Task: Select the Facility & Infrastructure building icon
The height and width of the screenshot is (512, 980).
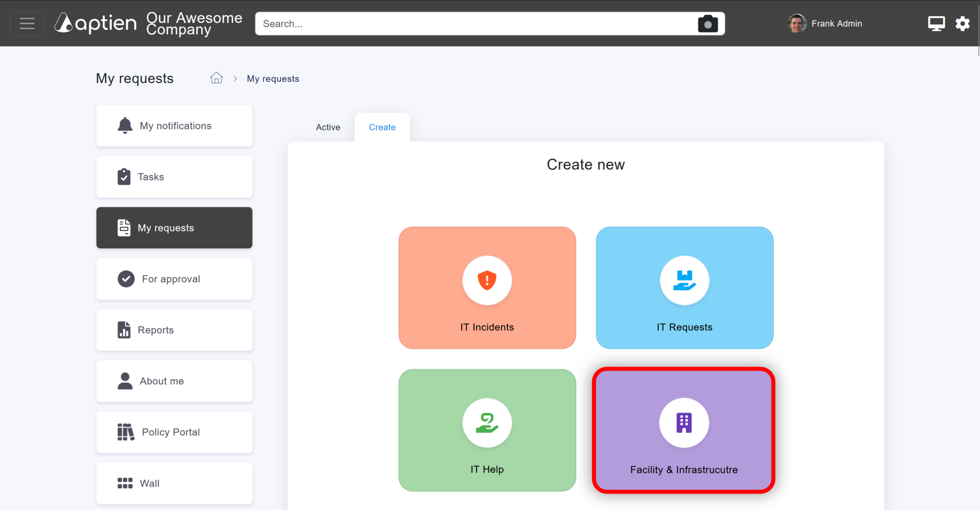Action: click(684, 423)
